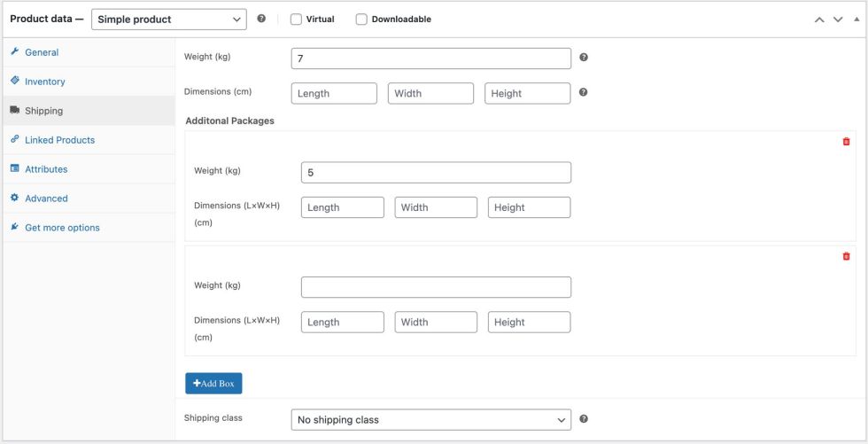Move the Product data panel up
Viewport: 868px width, 444px height.
820,19
